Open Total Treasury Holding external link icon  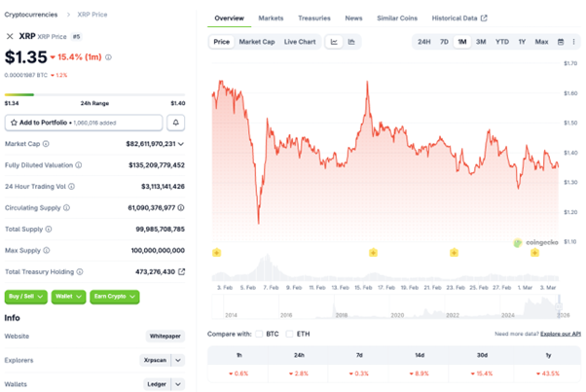pyautogui.click(x=181, y=271)
